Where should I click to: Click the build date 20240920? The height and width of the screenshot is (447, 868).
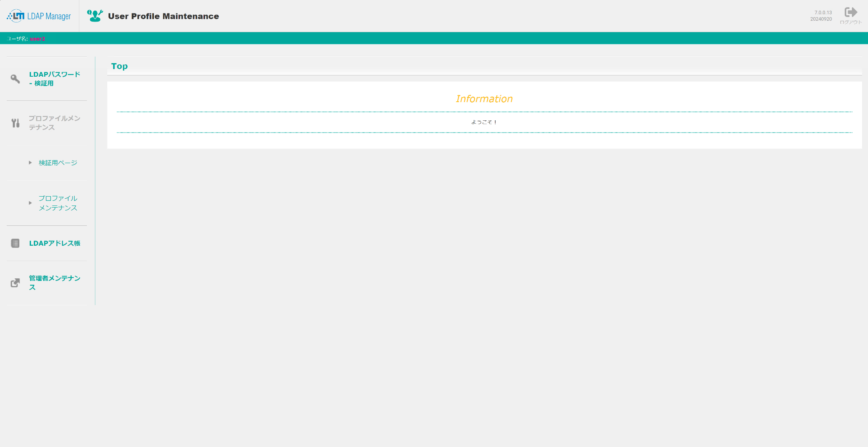pyautogui.click(x=821, y=19)
